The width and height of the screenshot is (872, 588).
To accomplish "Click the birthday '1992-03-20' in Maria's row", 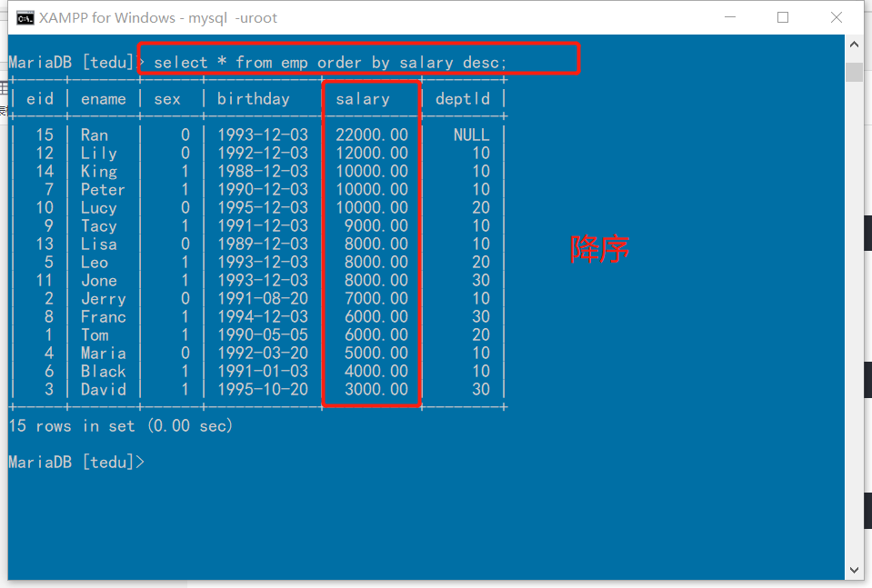I will tap(263, 354).
